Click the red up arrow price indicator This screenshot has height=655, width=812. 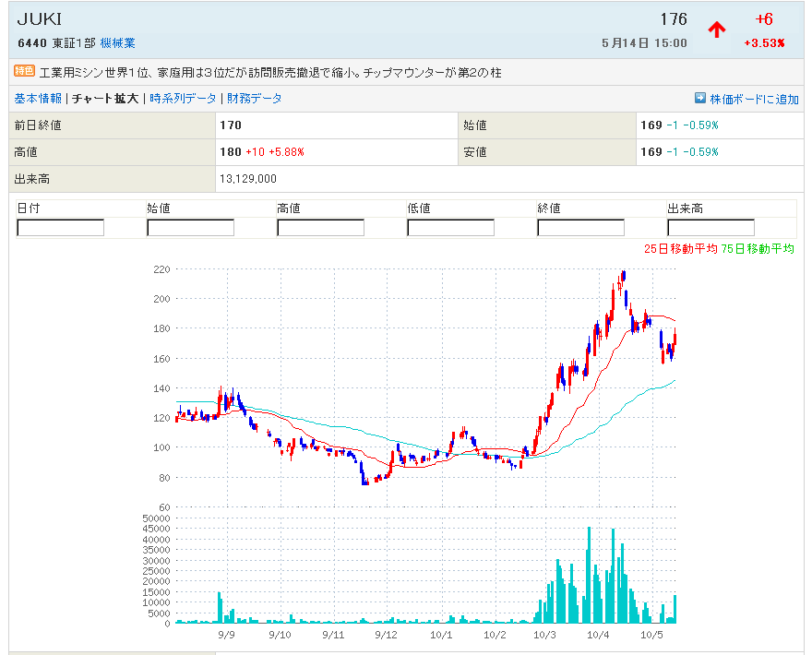(x=717, y=29)
